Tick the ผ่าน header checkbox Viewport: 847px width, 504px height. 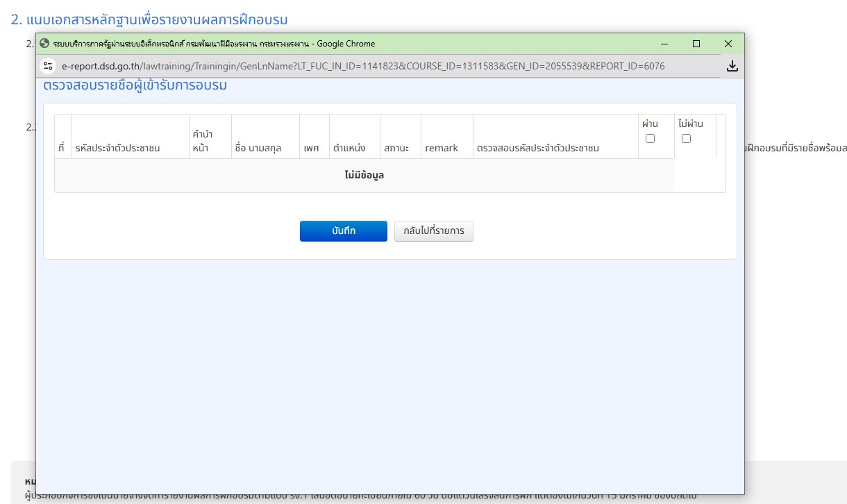click(x=650, y=138)
